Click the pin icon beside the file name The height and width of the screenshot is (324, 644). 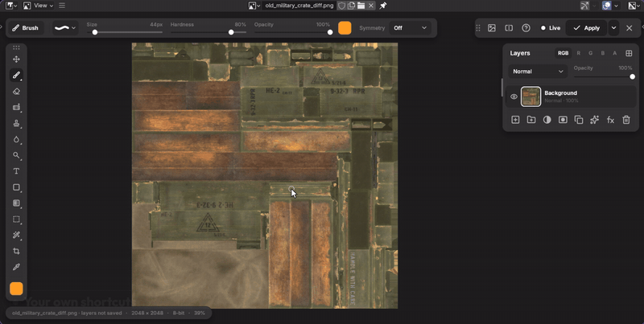click(383, 6)
